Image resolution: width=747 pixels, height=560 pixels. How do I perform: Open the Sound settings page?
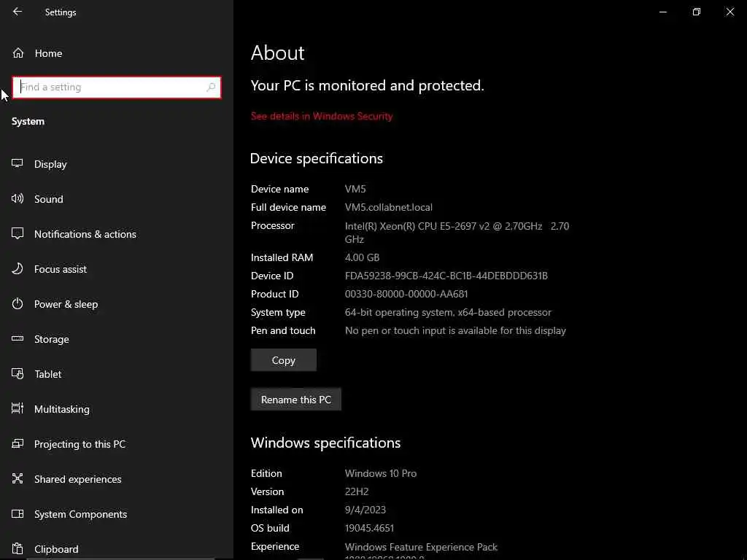(49, 199)
